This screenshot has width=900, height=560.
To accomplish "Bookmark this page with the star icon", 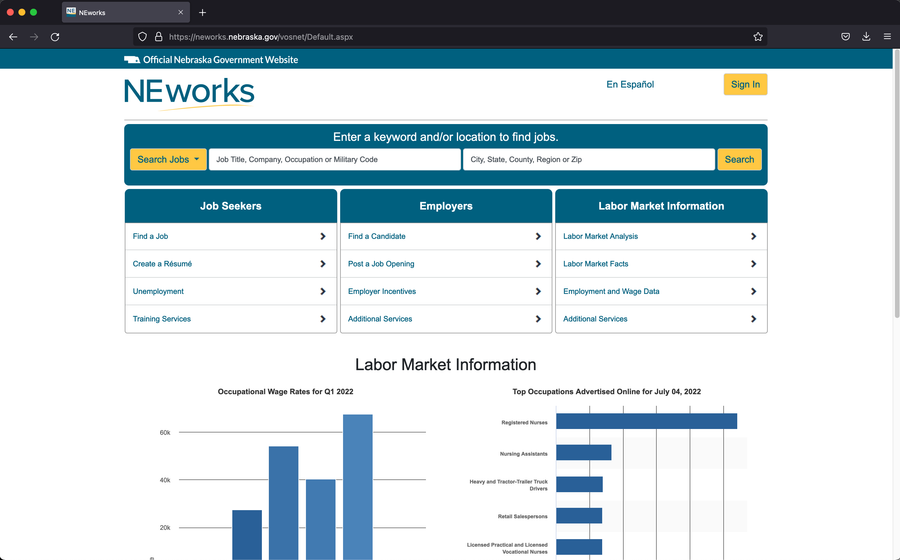I will [x=758, y=37].
